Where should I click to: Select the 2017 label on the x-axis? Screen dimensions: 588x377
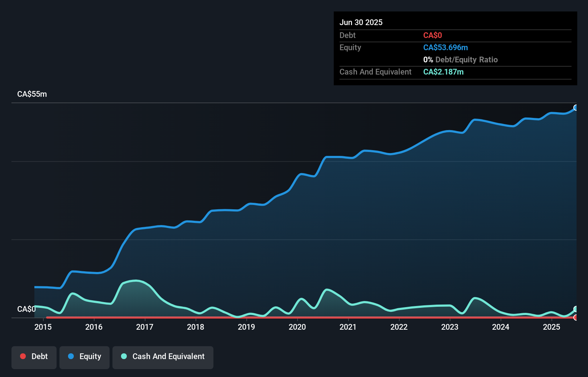point(145,327)
